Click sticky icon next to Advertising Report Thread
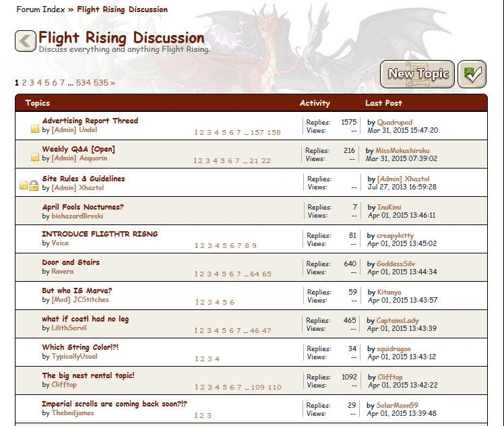 pos(34,129)
